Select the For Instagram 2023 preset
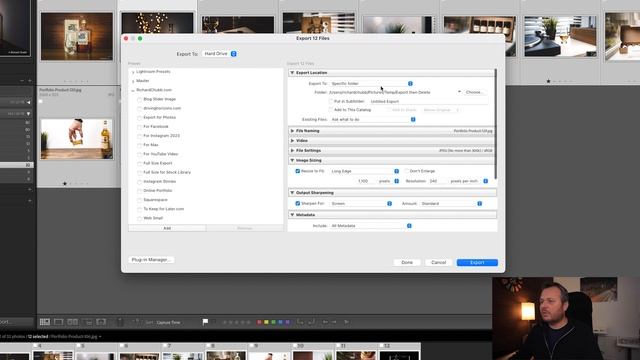The height and width of the screenshot is (360, 640). pos(161,136)
